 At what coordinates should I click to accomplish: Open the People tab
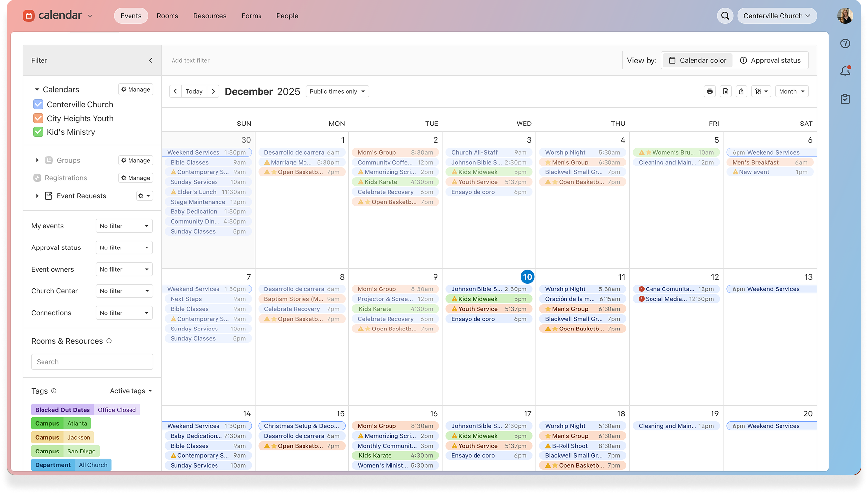click(x=287, y=16)
